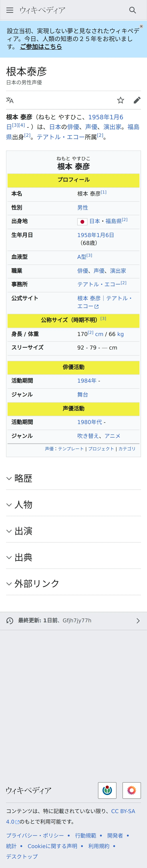Click the Wikimedia Foundation logo
147x868 pixels.
click(107, 790)
